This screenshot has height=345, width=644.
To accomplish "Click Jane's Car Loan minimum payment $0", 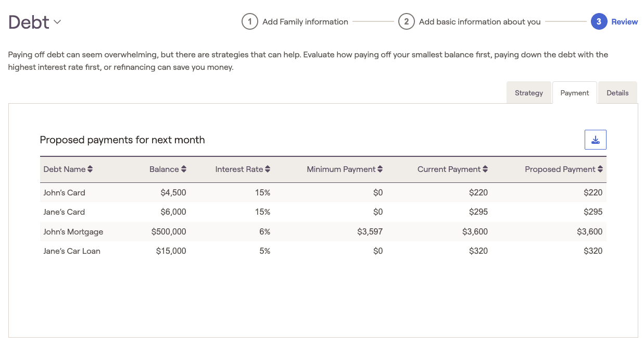I will [378, 251].
